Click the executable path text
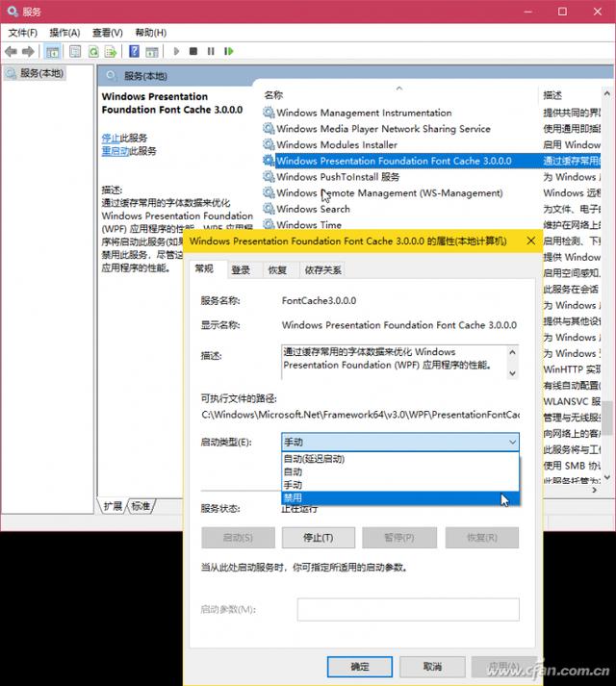616x686 pixels. click(x=360, y=415)
